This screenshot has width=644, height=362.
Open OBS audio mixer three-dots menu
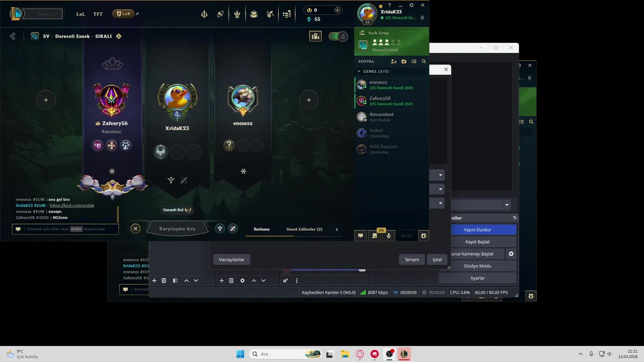point(297,281)
